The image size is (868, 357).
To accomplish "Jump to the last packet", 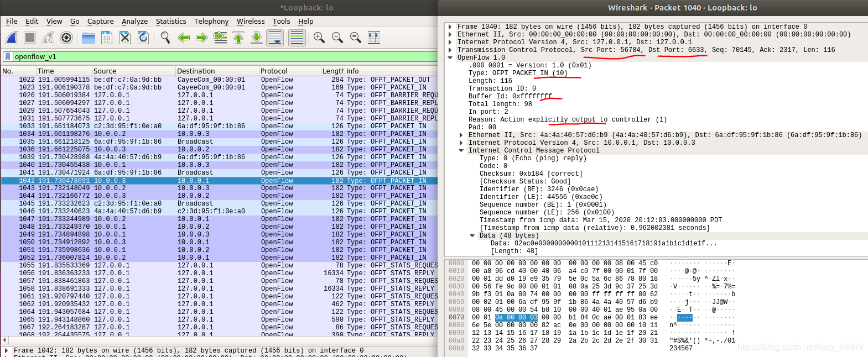I will click(x=257, y=38).
